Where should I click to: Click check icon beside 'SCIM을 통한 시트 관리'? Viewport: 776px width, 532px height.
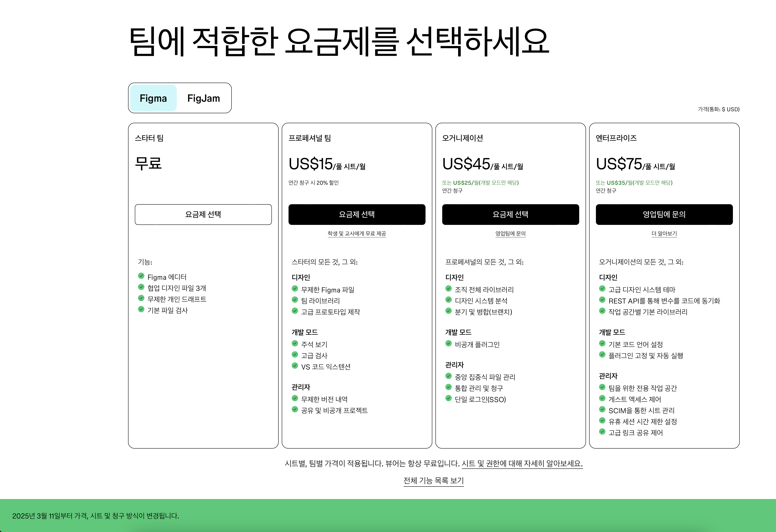click(602, 409)
